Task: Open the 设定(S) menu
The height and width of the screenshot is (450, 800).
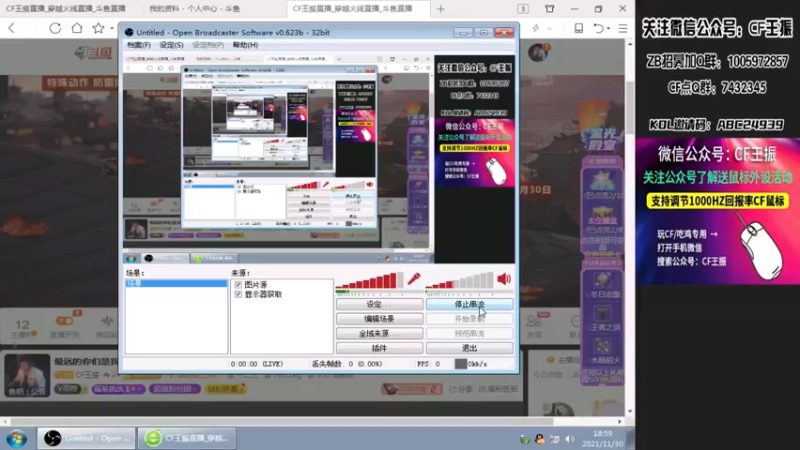Action: pos(171,45)
